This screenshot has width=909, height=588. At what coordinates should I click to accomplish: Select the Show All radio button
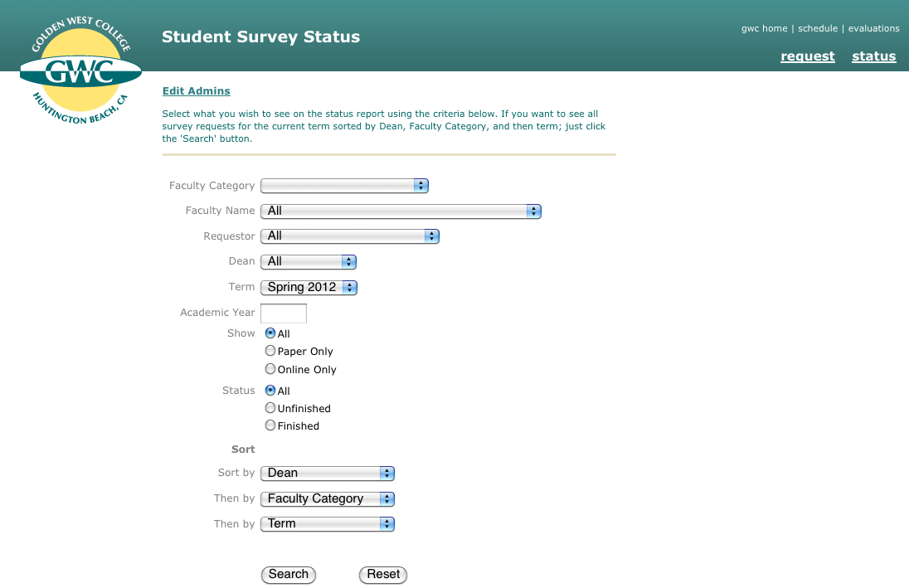[x=270, y=333]
